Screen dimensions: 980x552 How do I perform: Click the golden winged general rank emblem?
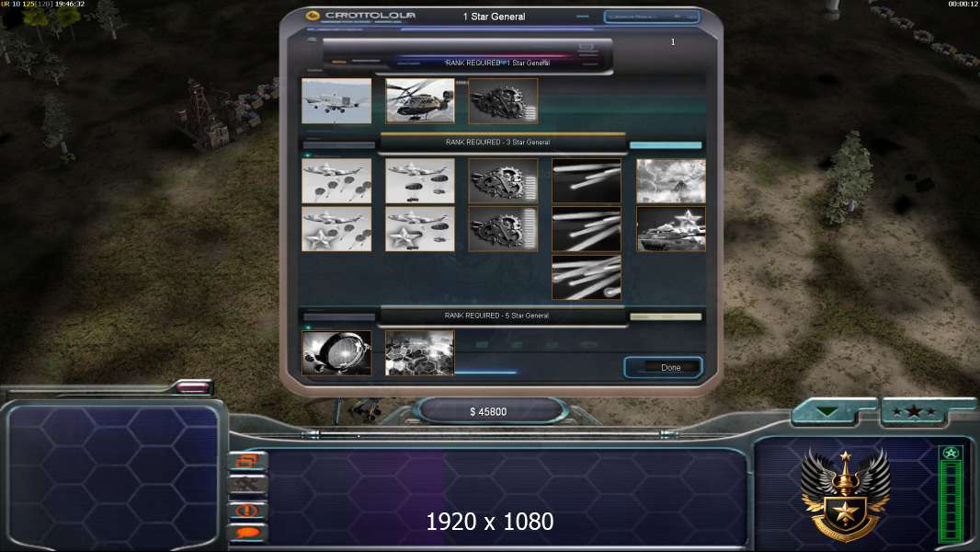pos(846,495)
